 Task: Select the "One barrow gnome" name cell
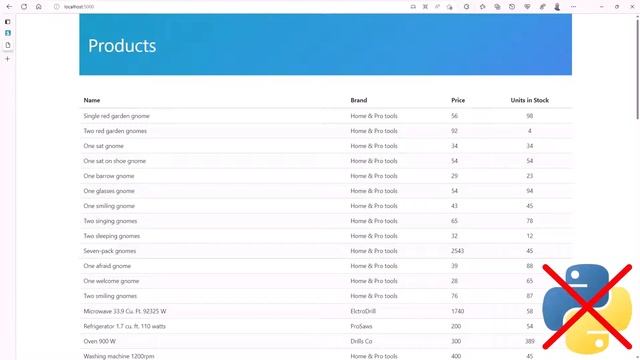109,176
